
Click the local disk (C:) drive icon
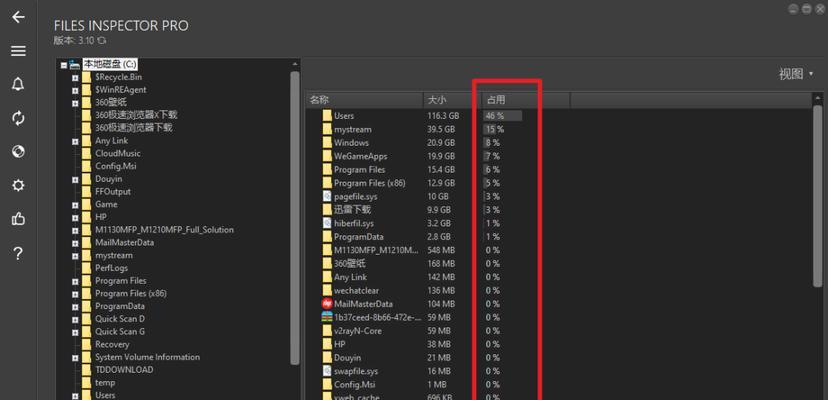pos(76,64)
